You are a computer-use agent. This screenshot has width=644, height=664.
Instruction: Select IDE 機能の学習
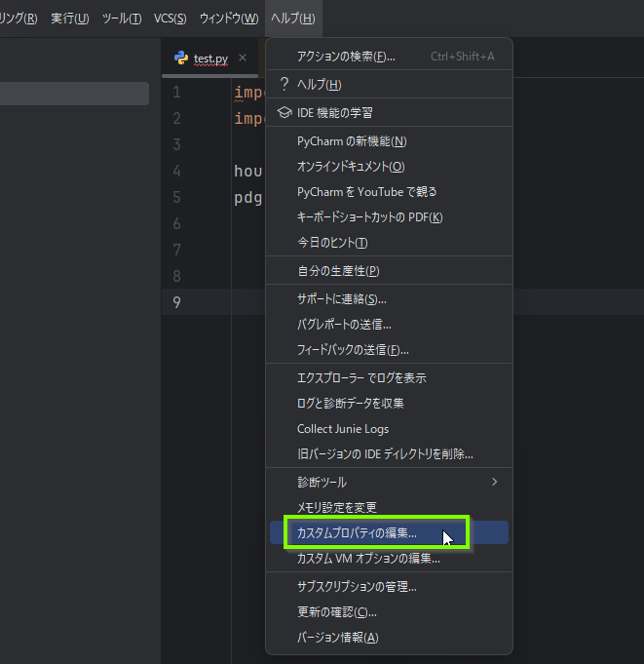(x=389, y=113)
